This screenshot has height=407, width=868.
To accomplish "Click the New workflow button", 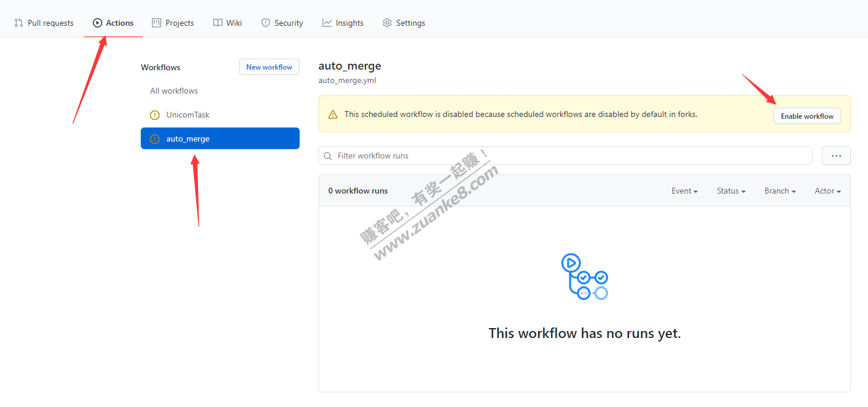I will pyautogui.click(x=269, y=67).
